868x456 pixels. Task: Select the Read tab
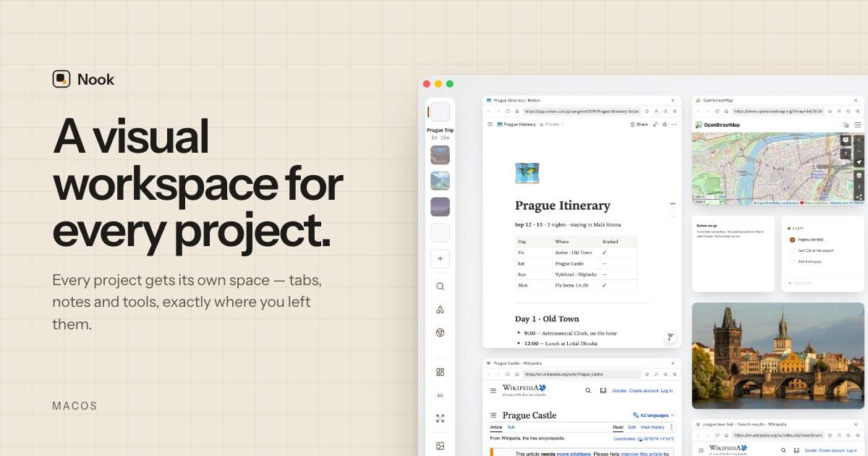pyautogui.click(x=618, y=428)
